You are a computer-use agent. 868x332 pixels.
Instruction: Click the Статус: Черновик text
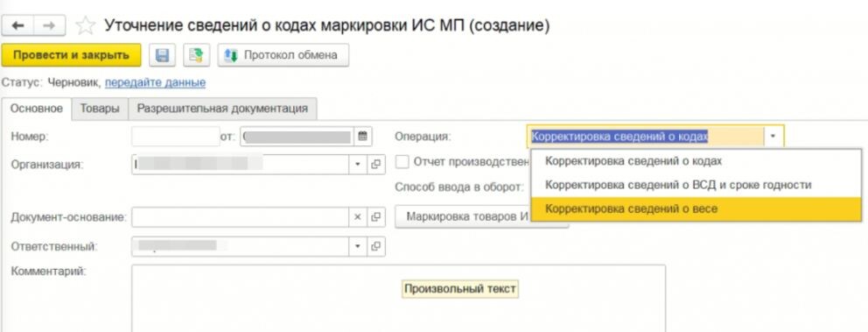pos(52,82)
